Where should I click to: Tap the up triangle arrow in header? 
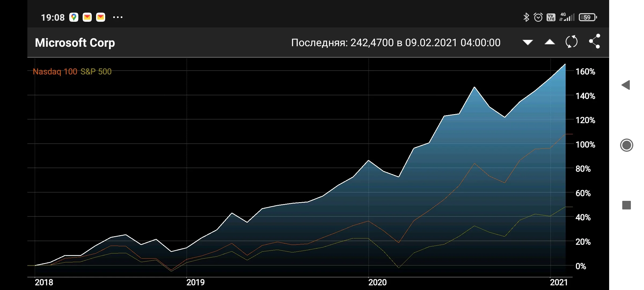[x=550, y=42]
